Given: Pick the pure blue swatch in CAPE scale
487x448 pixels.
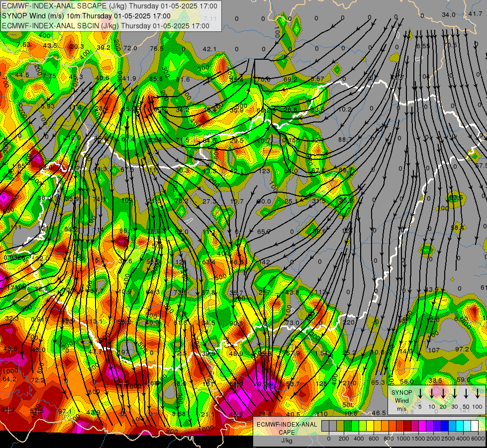Looking at the screenshot, I should coord(445,426).
